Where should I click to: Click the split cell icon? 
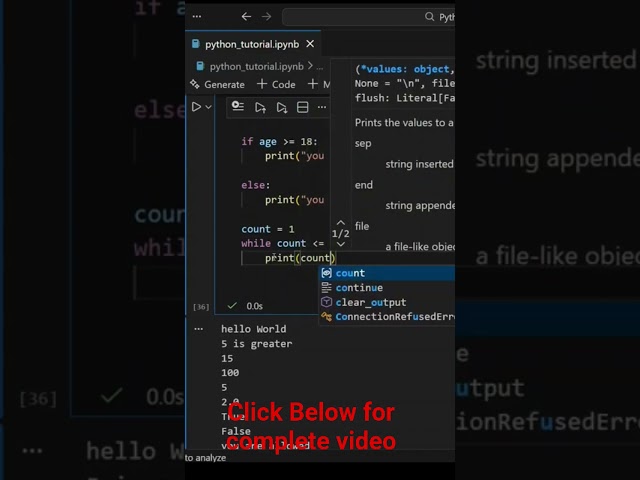(302, 107)
